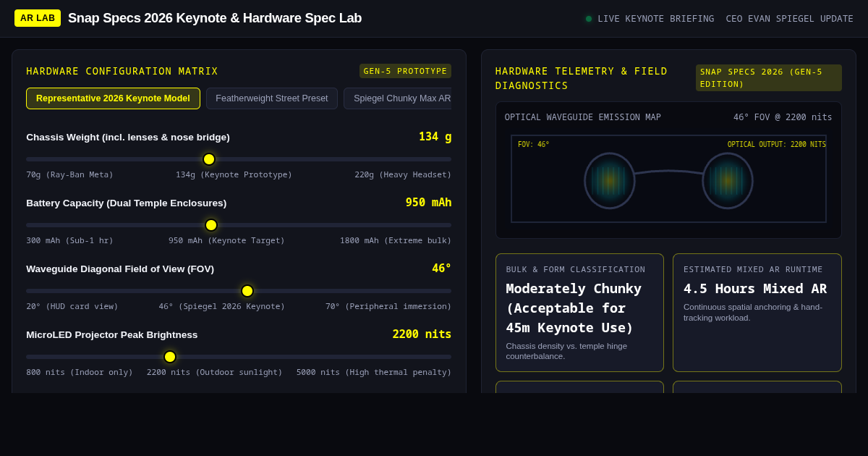
Task: Adjust the MicroLED Peak Brightness slider handle
Action: (170, 357)
